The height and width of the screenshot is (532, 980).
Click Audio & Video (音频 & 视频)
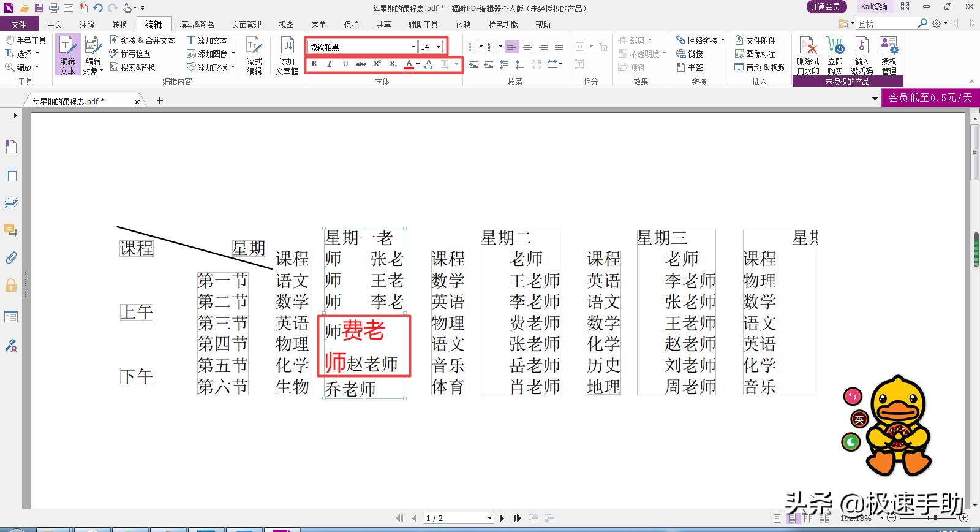[x=760, y=67]
